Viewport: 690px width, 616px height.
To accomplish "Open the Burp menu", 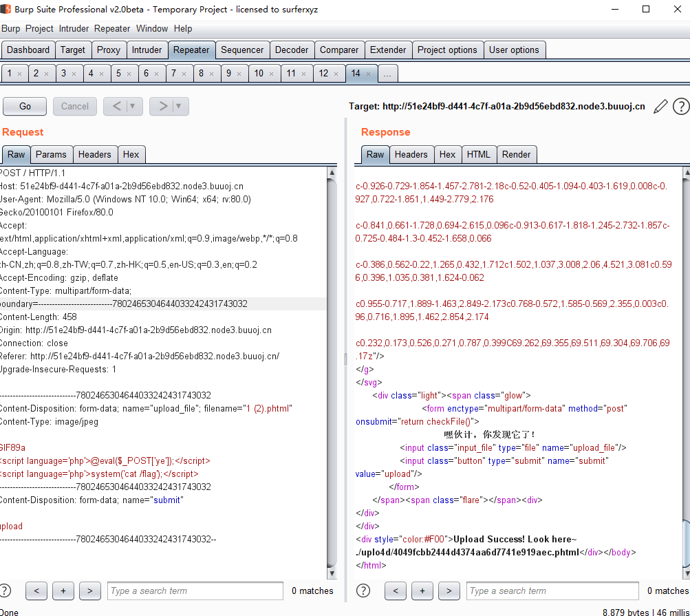I will coord(10,29).
